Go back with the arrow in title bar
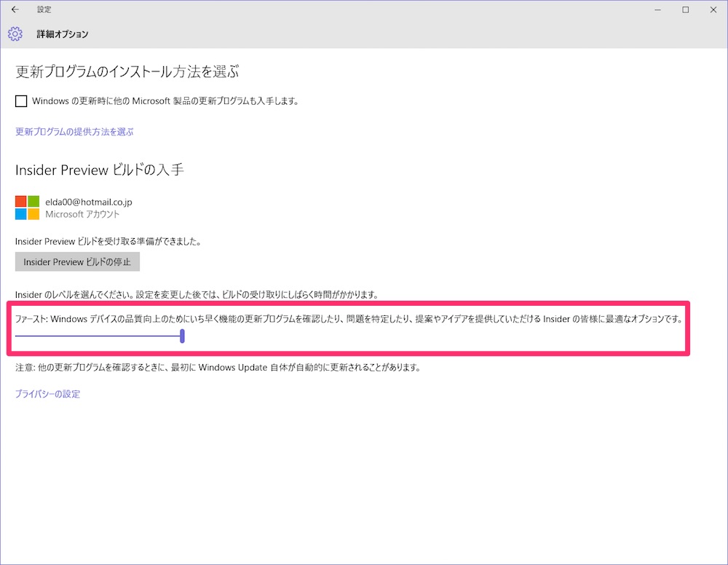Viewport: 728px width, 565px height. tap(15, 9)
